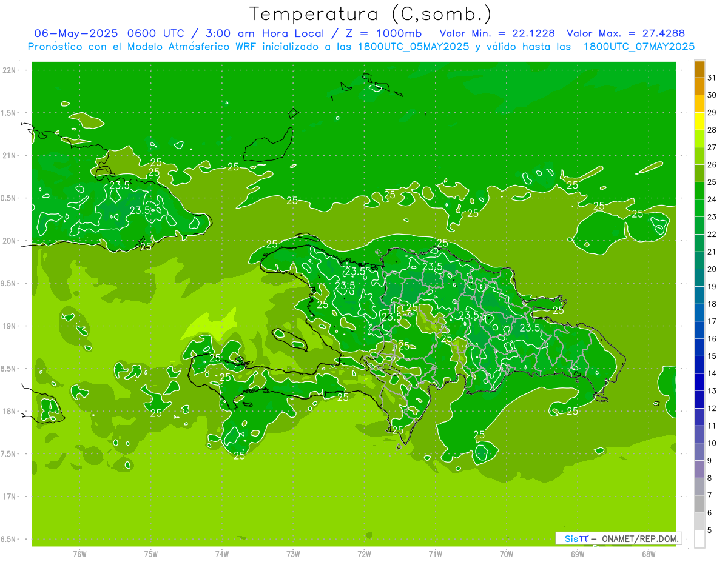Click the "71W" longitude label
The height and width of the screenshot is (562, 728).
(x=435, y=554)
